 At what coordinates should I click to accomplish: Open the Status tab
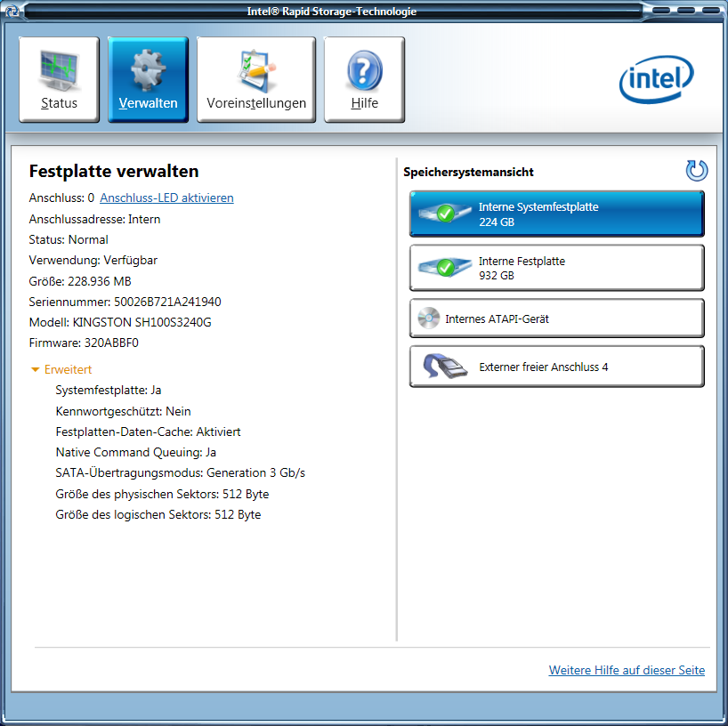point(59,79)
